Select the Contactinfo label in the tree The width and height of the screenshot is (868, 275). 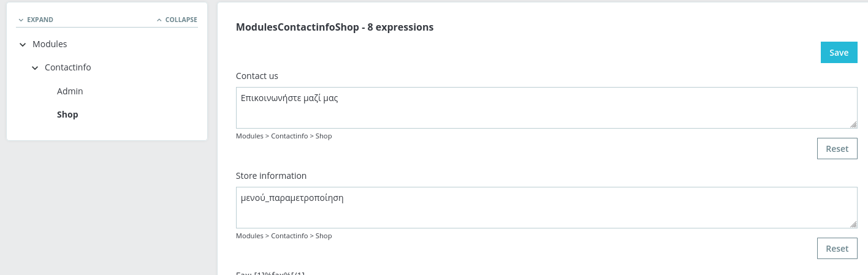(x=67, y=67)
